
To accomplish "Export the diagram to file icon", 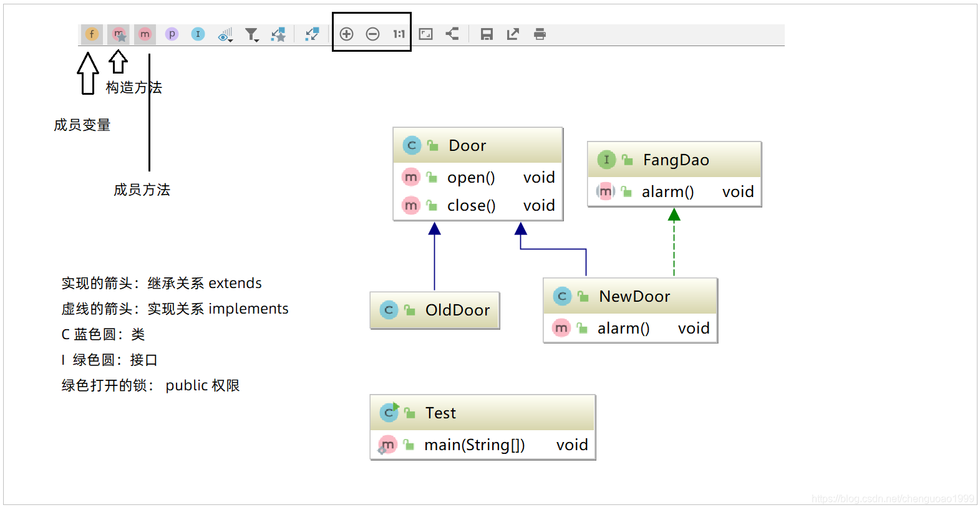I will click(x=513, y=34).
